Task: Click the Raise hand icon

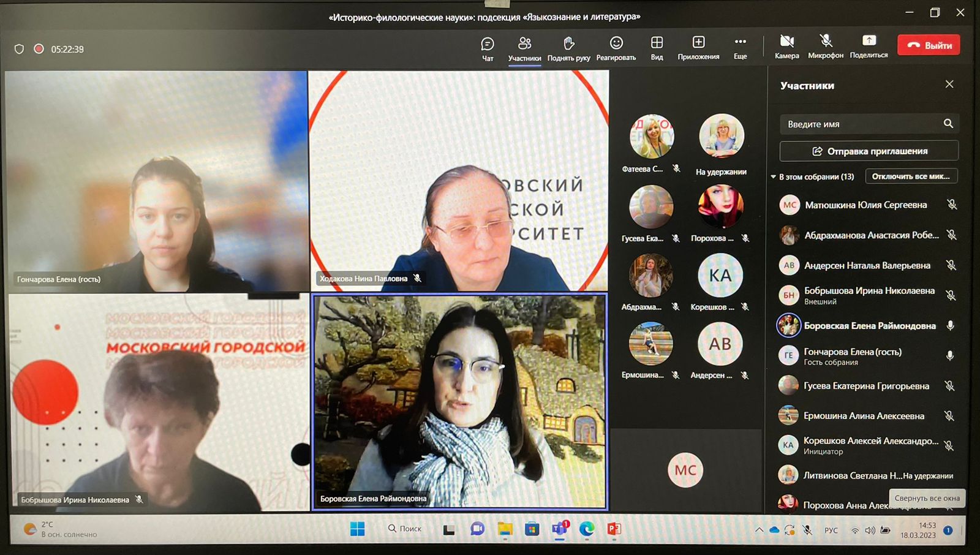Action: point(568,43)
